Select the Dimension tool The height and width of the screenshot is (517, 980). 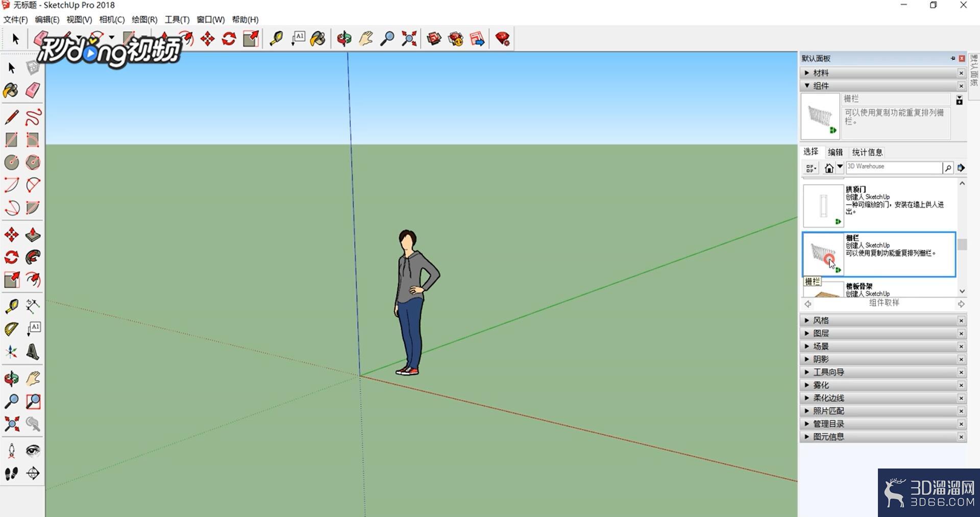[33, 306]
